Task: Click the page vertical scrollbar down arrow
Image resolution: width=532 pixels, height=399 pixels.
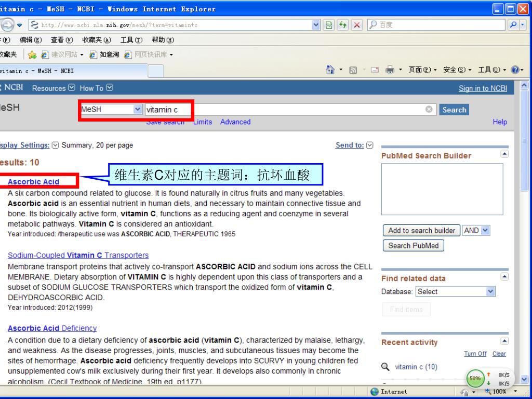Action: (524, 379)
